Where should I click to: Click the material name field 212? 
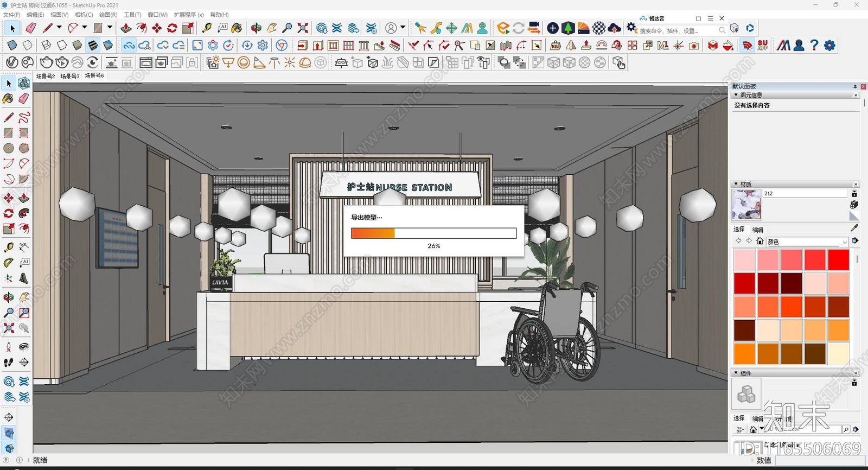(x=805, y=194)
